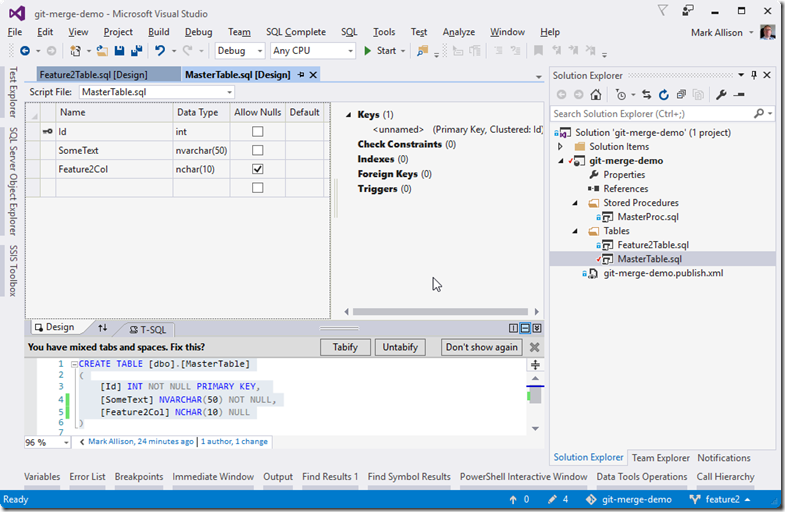Click the Find in Files toolbar icon
Image resolution: width=785 pixels, height=512 pixels.
pos(423,51)
